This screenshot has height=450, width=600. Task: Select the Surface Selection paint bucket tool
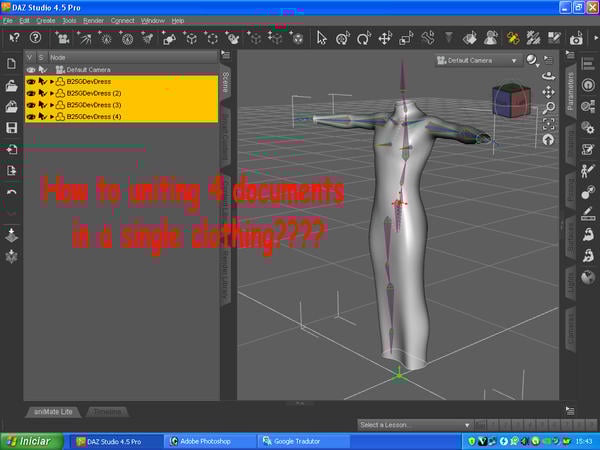pos(470,38)
